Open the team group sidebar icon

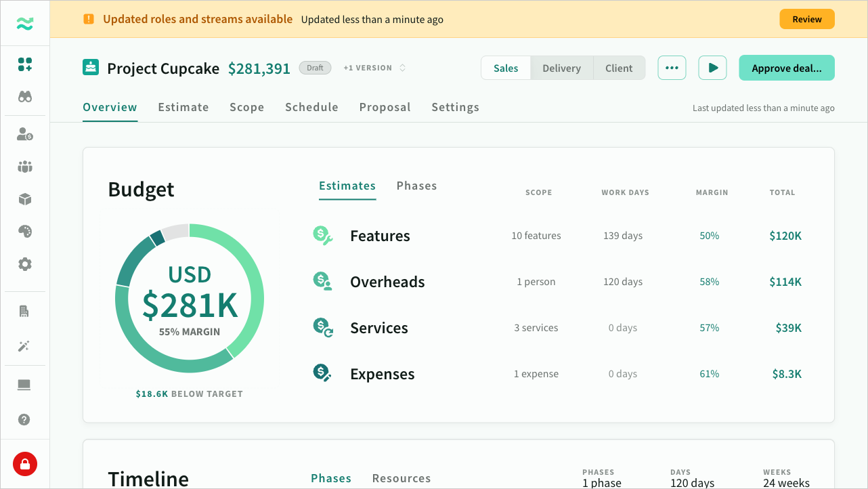25,167
